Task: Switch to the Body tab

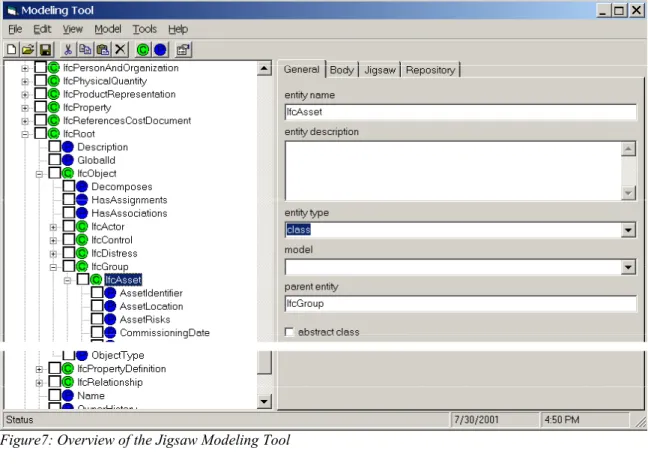Action: tap(342, 70)
